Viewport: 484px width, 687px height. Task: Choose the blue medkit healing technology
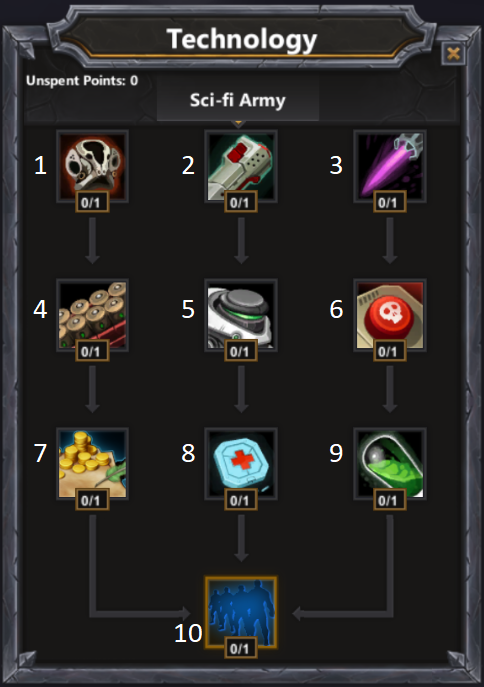[241, 464]
